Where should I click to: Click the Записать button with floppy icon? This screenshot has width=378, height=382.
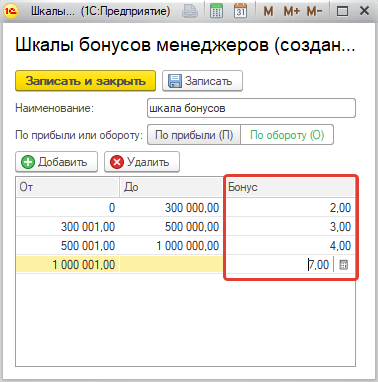pyautogui.click(x=202, y=81)
